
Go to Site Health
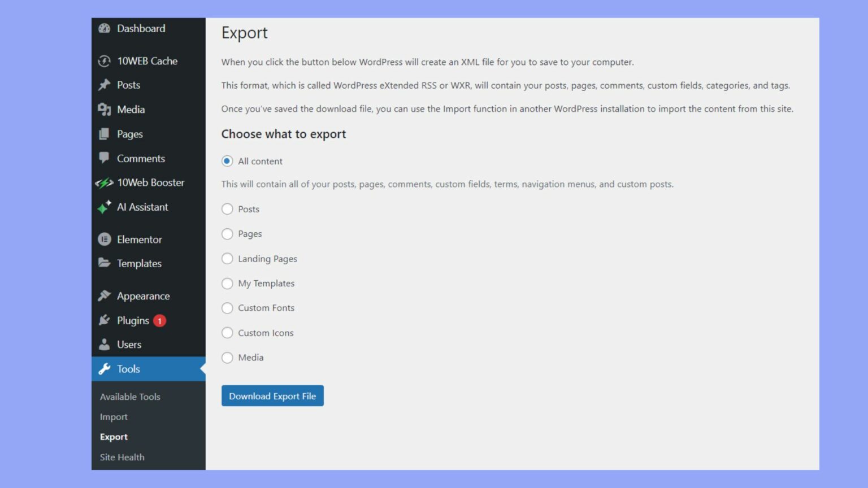[122, 457]
